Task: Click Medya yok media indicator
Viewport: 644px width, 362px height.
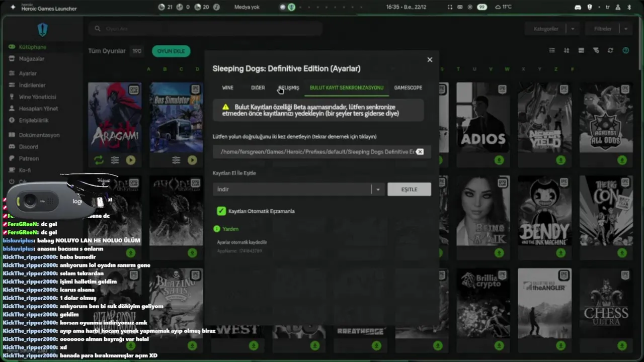Action: click(247, 7)
